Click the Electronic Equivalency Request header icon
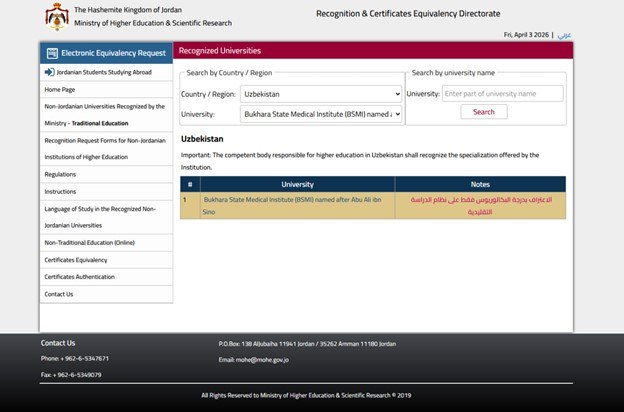 tap(51, 52)
